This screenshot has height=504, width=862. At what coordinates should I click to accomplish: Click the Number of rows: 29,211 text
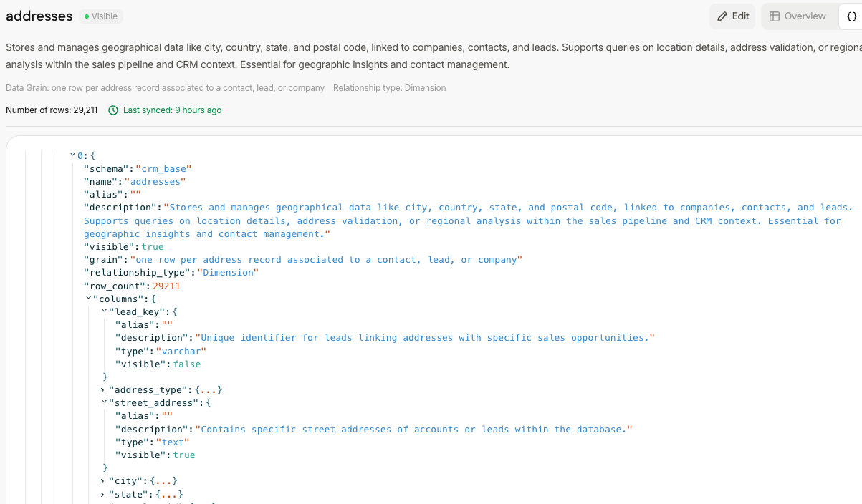[52, 110]
